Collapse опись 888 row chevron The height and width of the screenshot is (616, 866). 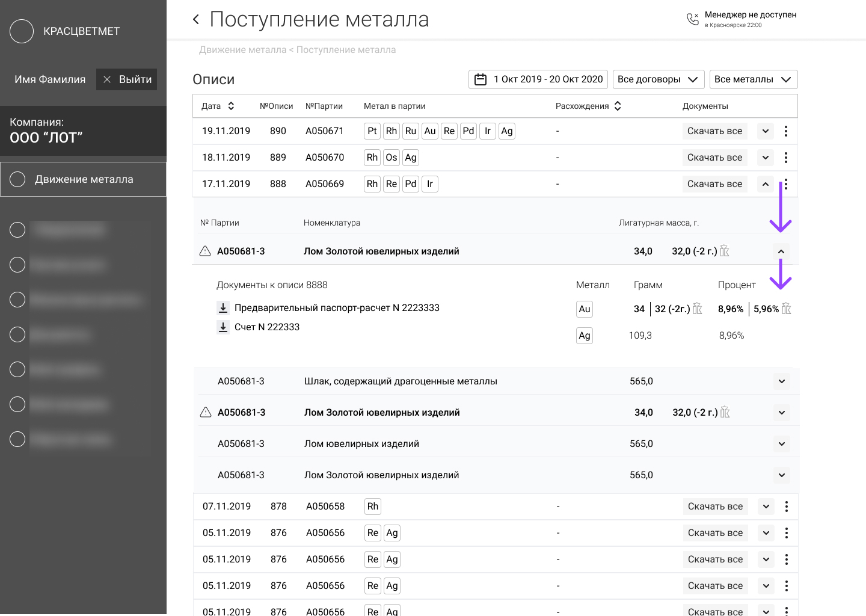(766, 184)
